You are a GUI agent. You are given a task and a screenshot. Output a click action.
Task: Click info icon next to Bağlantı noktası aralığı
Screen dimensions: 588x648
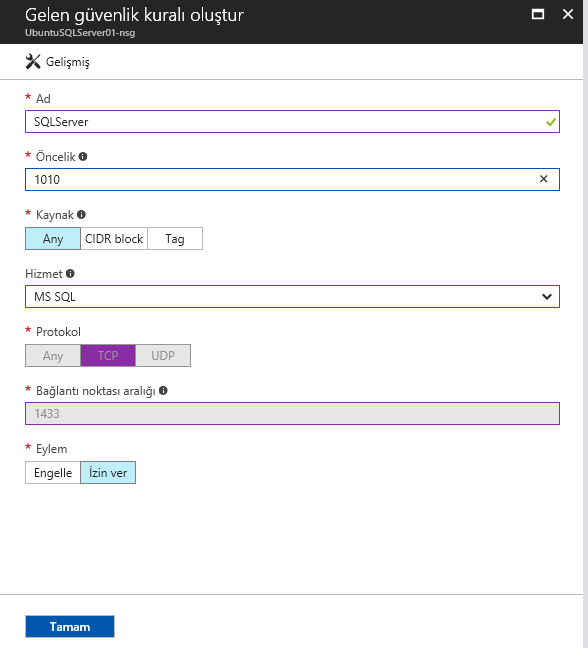163,391
